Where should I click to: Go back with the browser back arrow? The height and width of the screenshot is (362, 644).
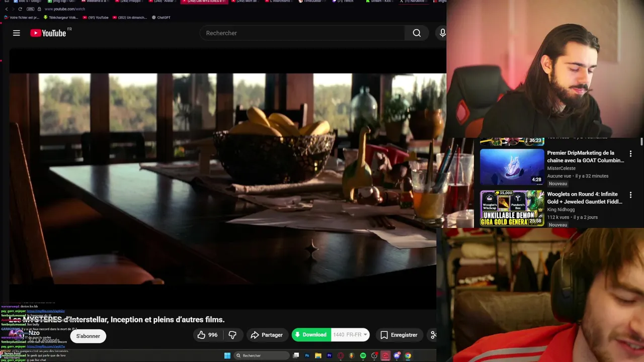7,9
